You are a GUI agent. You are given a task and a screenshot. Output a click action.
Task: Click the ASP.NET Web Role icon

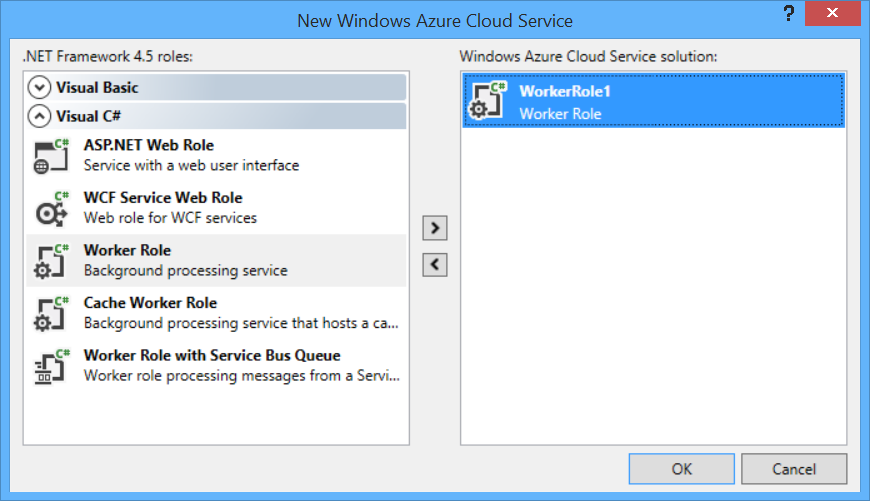click(x=51, y=156)
